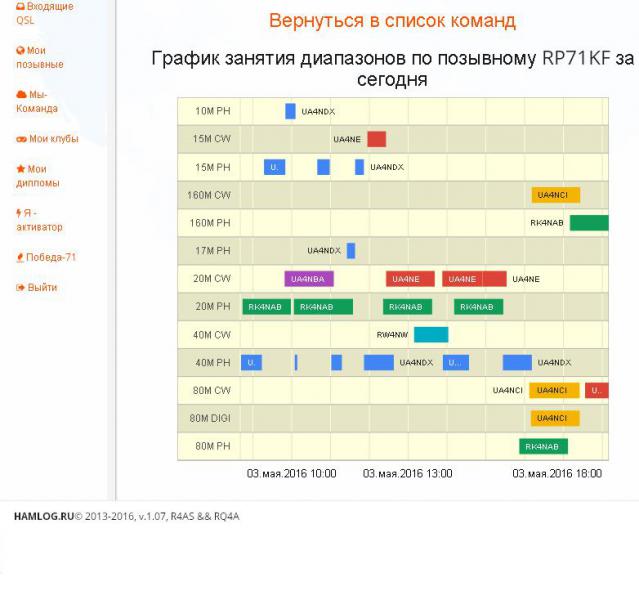Open Мы-Команда via its cloud icon

click(x=20, y=94)
